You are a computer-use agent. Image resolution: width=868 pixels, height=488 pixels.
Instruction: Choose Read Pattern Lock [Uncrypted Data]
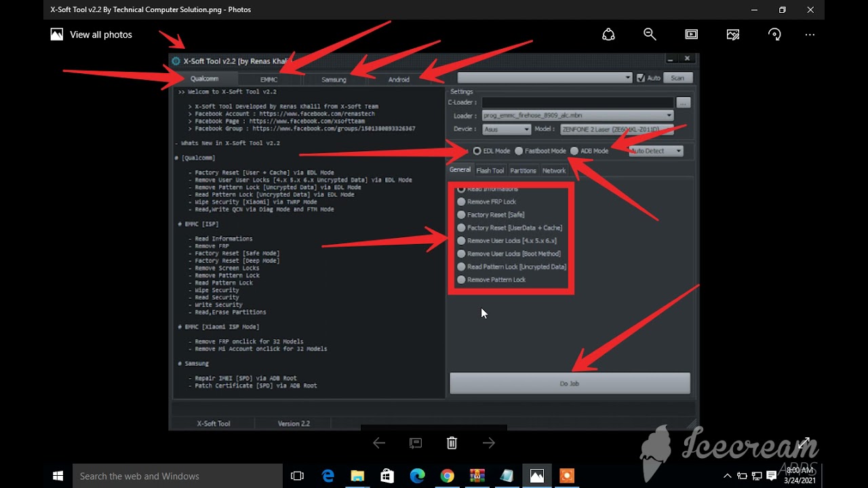pos(461,266)
